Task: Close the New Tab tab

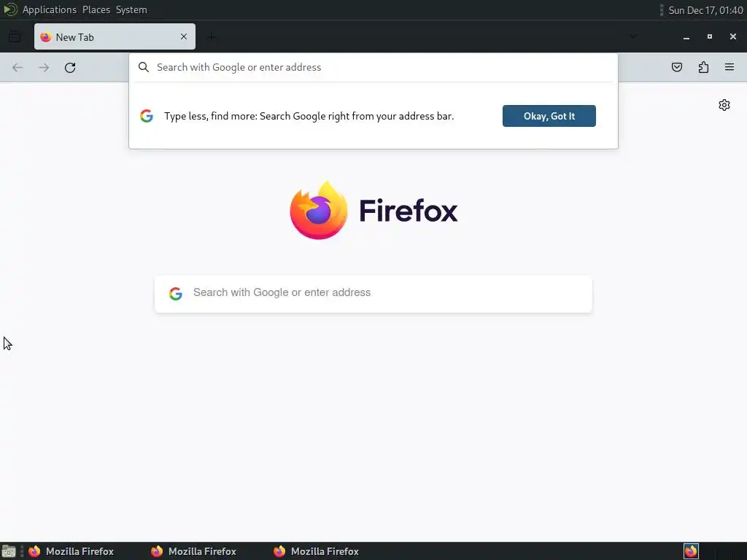Action: click(184, 36)
